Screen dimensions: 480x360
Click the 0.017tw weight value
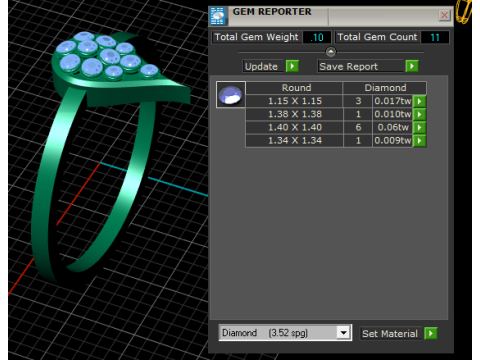(393, 101)
